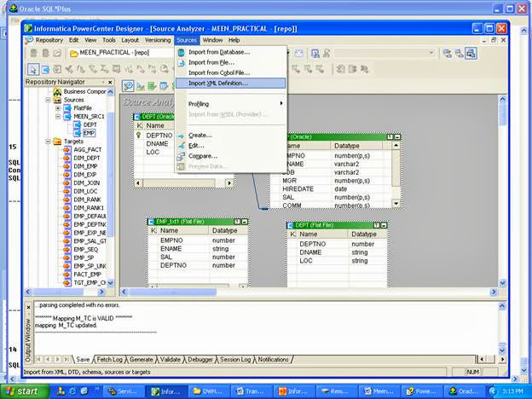Click the open folder icon beside MEEN_PRACTICAL
The width and height of the screenshot is (532, 399).
[73, 53]
